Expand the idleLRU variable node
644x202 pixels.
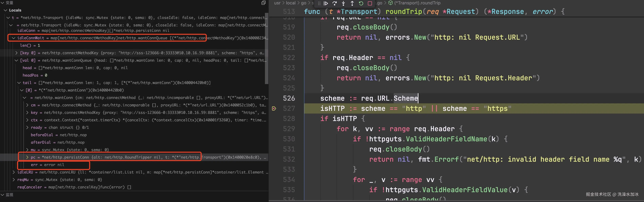click(x=14, y=172)
